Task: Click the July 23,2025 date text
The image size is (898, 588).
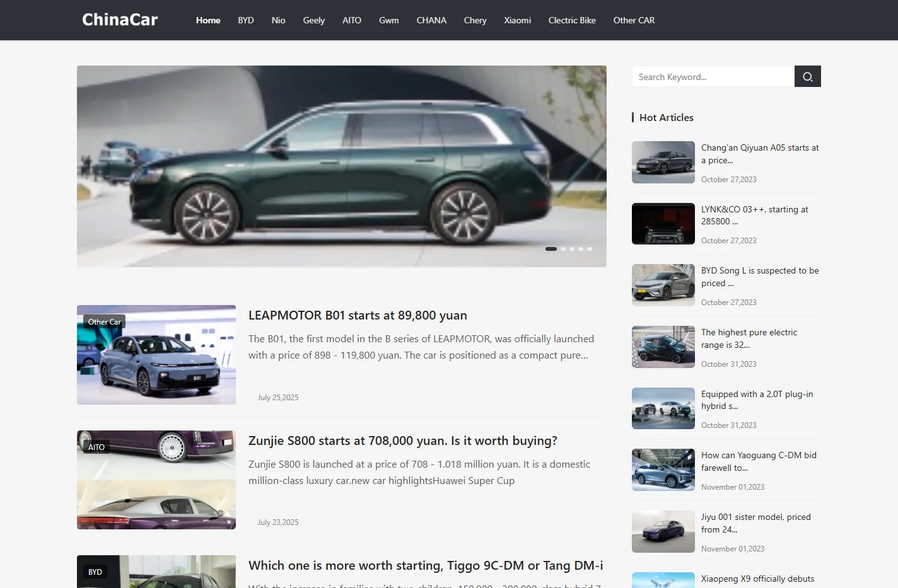Action: [x=278, y=522]
